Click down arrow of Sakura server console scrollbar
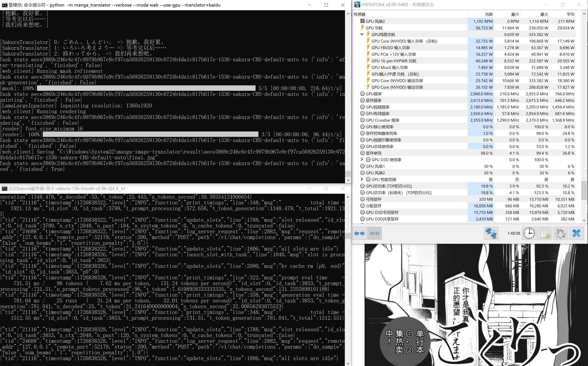Screen dimensions: 588x366 (348, 363)
